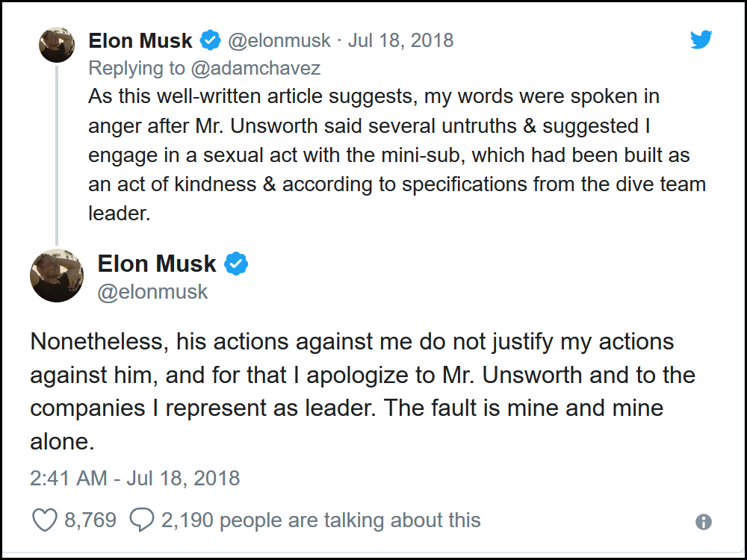Open the reply speech bubble icon
747x560 pixels.
[142, 520]
